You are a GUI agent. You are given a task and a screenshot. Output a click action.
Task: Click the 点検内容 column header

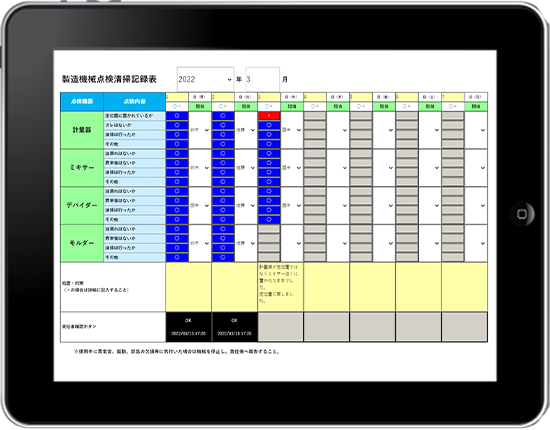pos(135,102)
